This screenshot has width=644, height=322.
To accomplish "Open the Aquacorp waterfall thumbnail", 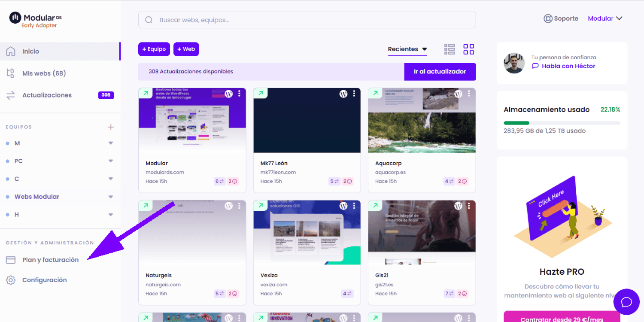I will coord(422,120).
